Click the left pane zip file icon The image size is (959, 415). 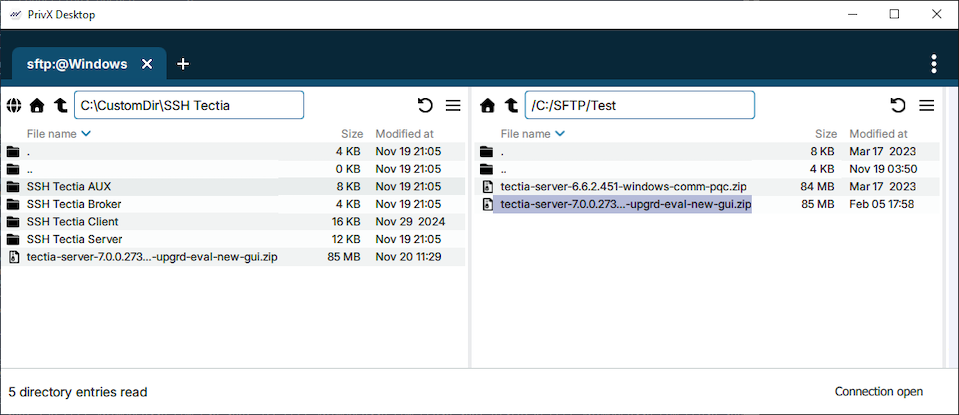pos(13,257)
